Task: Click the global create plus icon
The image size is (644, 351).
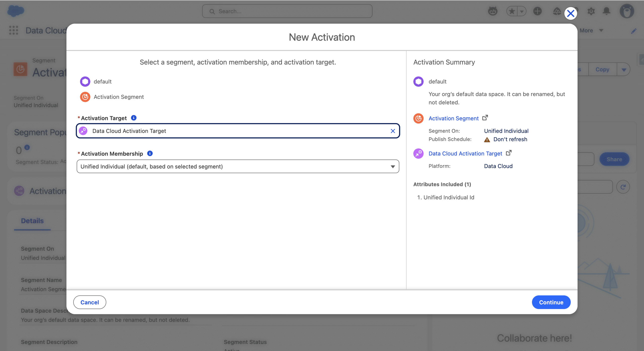Action: pos(537,11)
